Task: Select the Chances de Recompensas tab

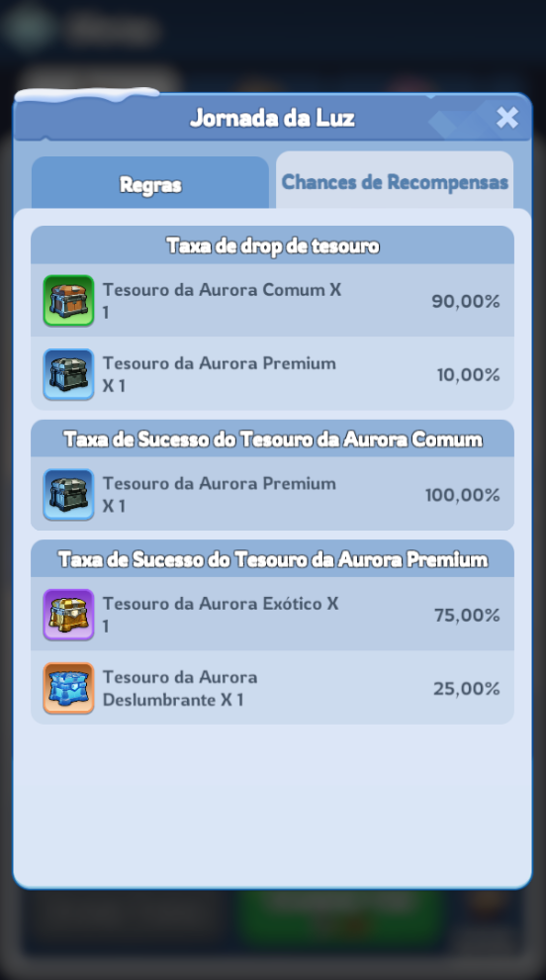Action: click(x=395, y=181)
